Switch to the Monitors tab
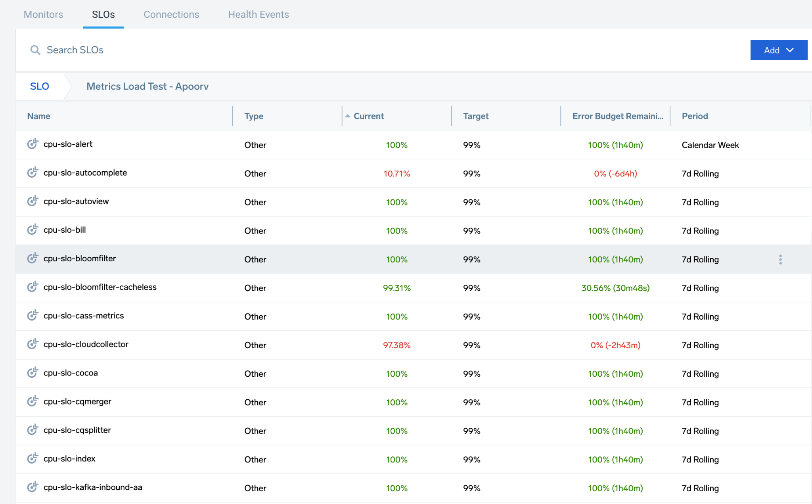 point(43,14)
